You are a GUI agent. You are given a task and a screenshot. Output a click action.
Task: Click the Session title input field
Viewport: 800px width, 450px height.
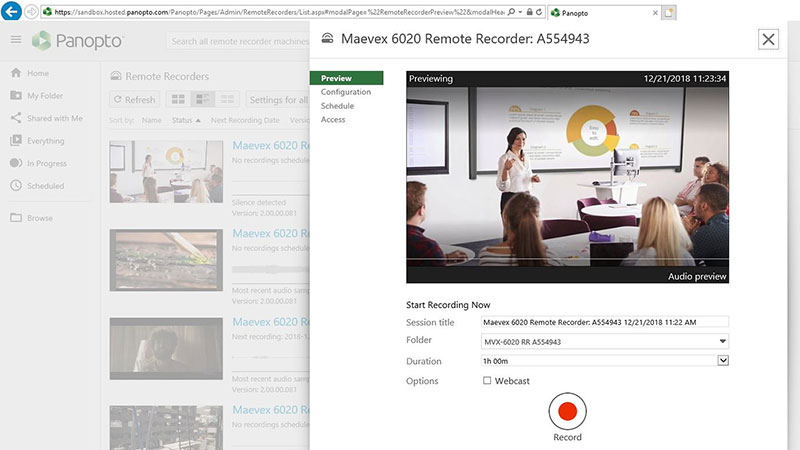click(604, 322)
